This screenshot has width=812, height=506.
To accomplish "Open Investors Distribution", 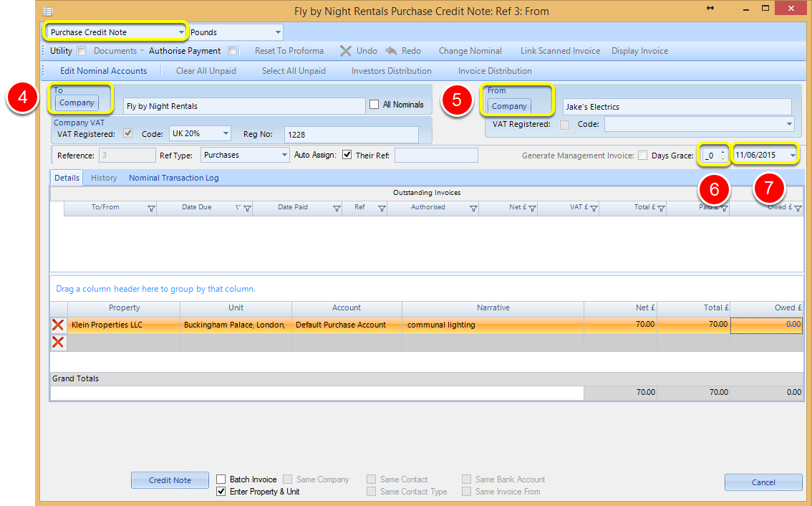I will 391,70.
